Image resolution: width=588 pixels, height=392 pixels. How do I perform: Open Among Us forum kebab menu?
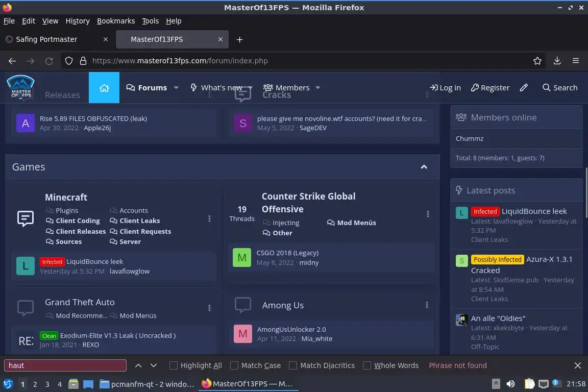[x=427, y=305]
